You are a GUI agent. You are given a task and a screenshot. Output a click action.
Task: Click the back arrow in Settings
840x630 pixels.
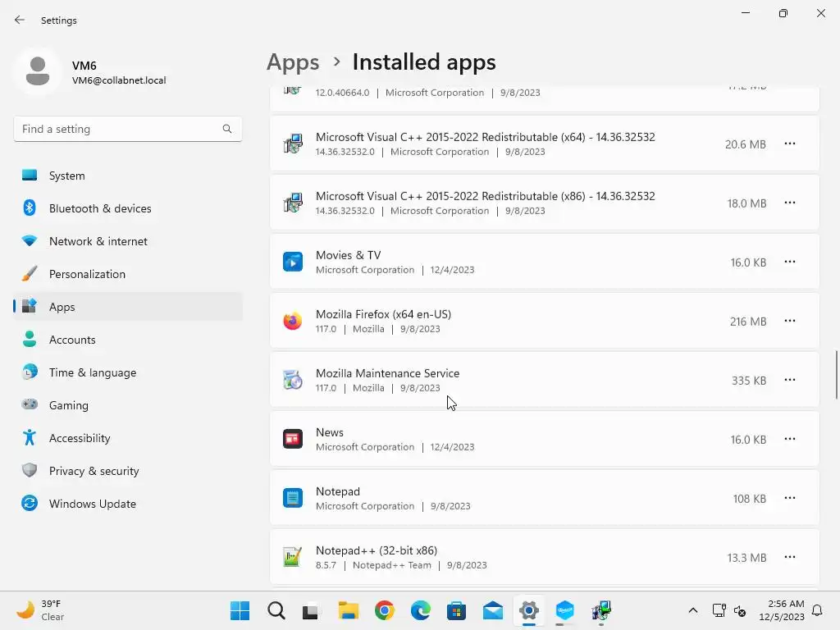point(20,20)
